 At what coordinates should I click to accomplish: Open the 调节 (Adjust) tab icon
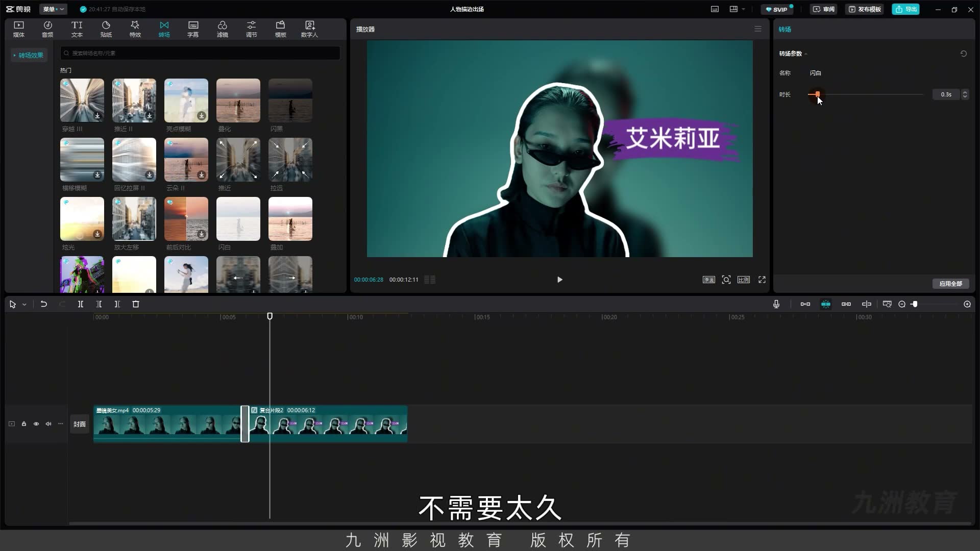(252, 29)
